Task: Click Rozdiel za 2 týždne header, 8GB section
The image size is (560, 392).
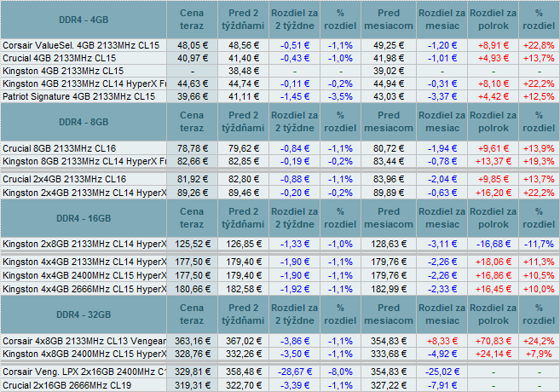Action: 295,122
